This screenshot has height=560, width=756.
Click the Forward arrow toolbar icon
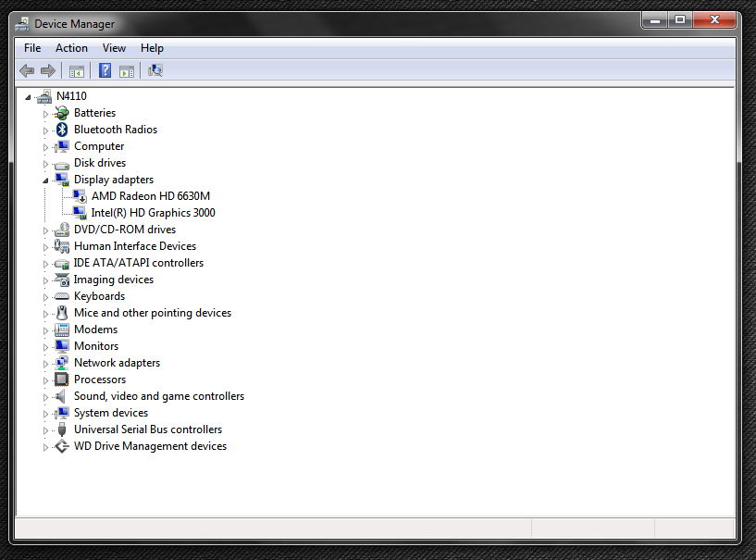48,71
